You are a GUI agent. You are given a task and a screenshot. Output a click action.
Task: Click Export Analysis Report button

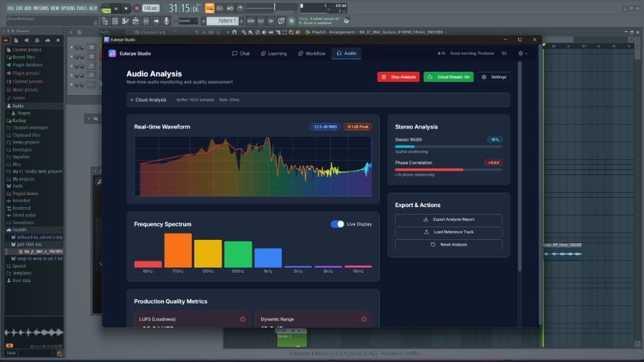pyautogui.click(x=448, y=220)
